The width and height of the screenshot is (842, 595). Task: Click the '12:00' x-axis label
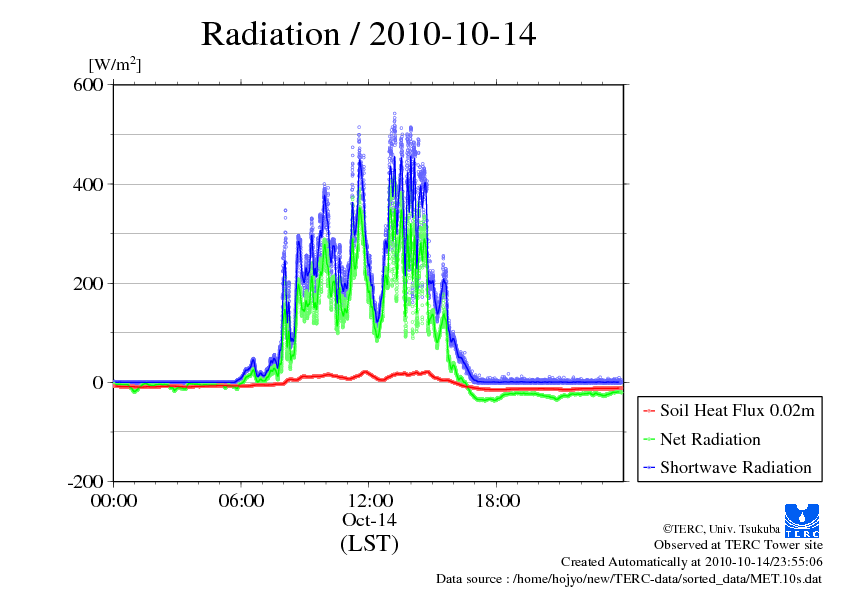pos(370,501)
